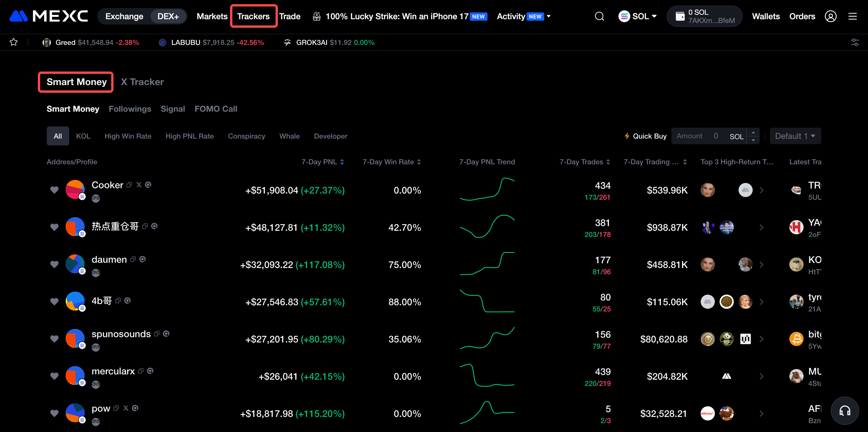Open the headset support chat icon
Screen dimensions: 868x432
pyautogui.click(x=845, y=410)
